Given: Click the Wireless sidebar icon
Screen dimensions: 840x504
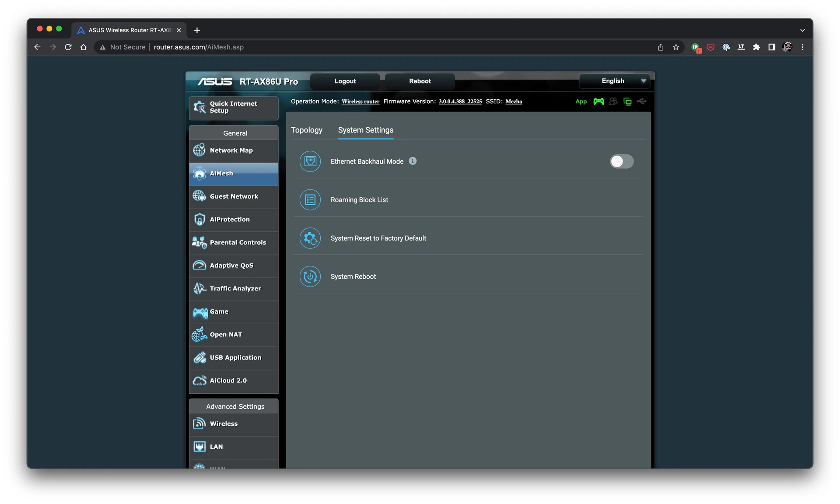Looking at the screenshot, I should pyautogui.click(x=199, y=423).
